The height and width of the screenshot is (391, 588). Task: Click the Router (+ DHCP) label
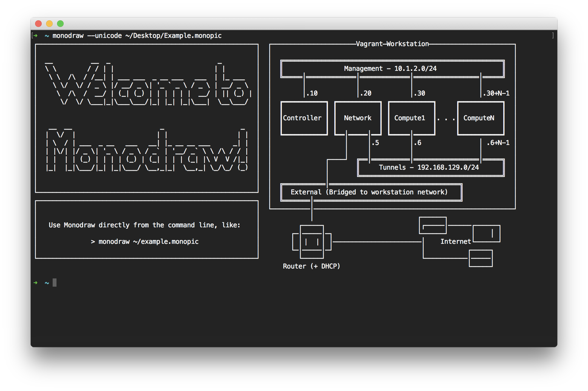coord(312,266)
